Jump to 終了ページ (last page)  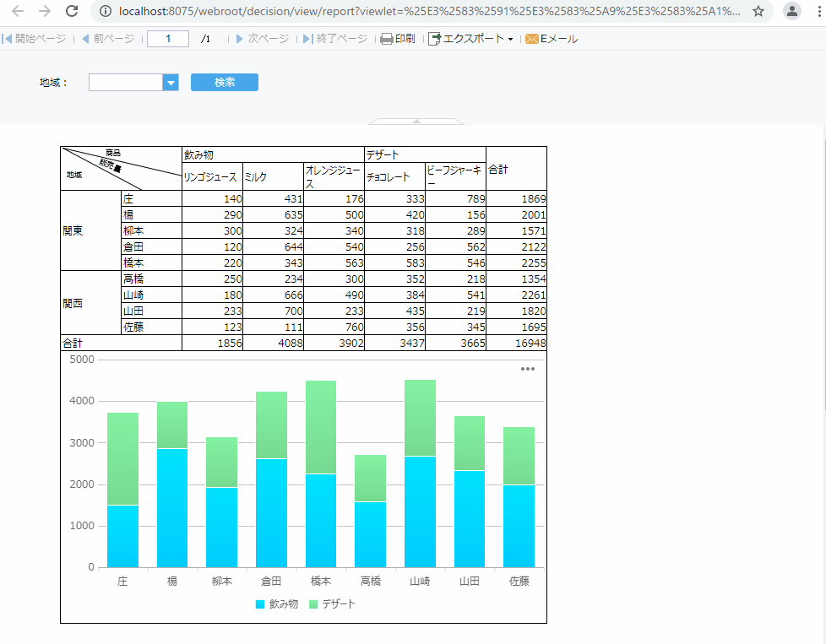point(335,39)
